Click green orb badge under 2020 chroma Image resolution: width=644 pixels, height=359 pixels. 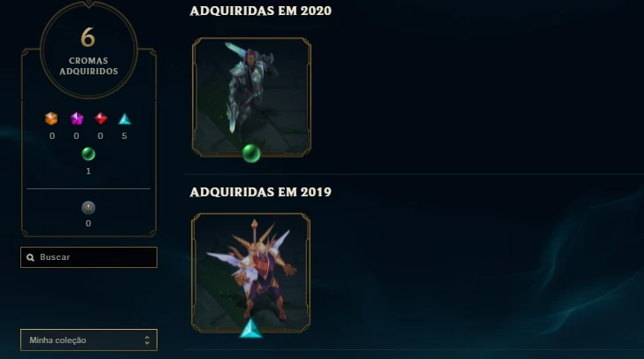(251, 153)
